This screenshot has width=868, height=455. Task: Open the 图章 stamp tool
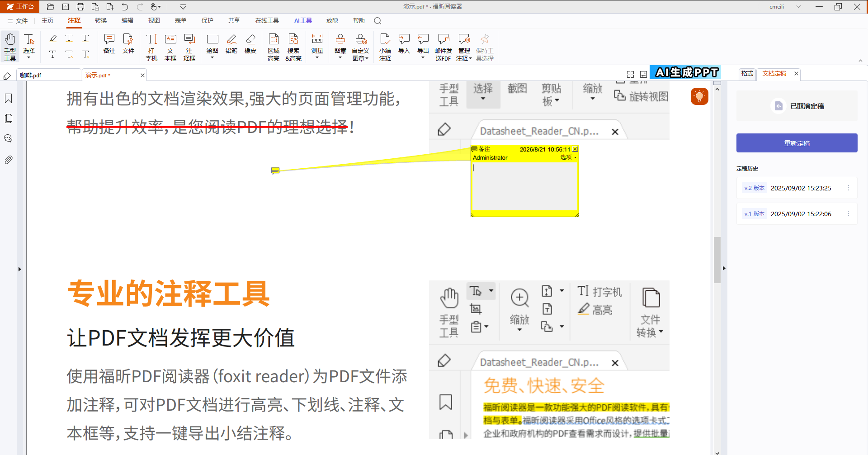340,46
